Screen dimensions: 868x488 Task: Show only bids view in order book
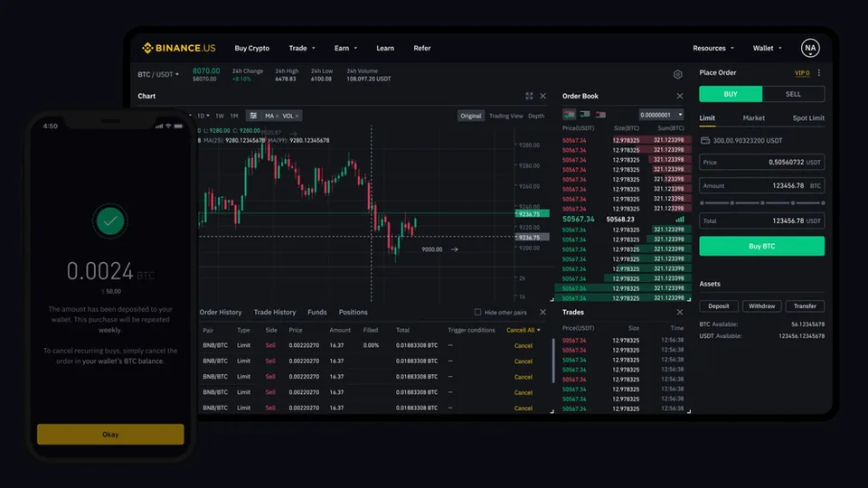tap(585, 115)
